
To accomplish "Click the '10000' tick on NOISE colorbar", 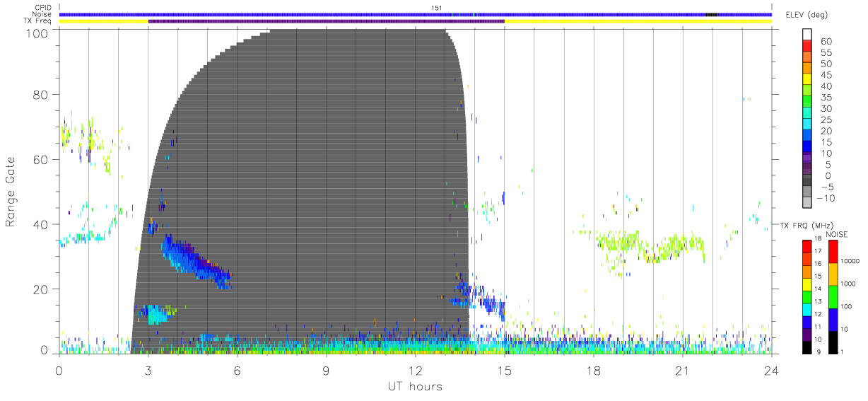I will click(x=850, y=261).
